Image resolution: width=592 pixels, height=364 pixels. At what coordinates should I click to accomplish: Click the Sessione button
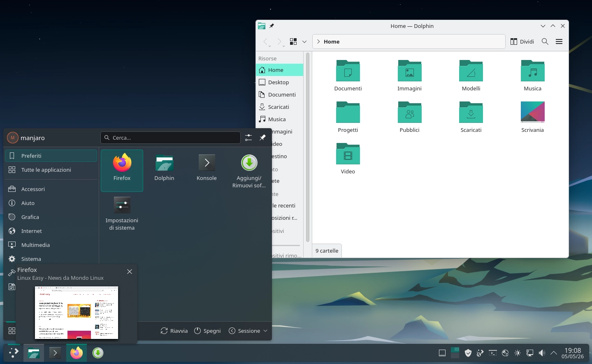[x=248, y=331]
